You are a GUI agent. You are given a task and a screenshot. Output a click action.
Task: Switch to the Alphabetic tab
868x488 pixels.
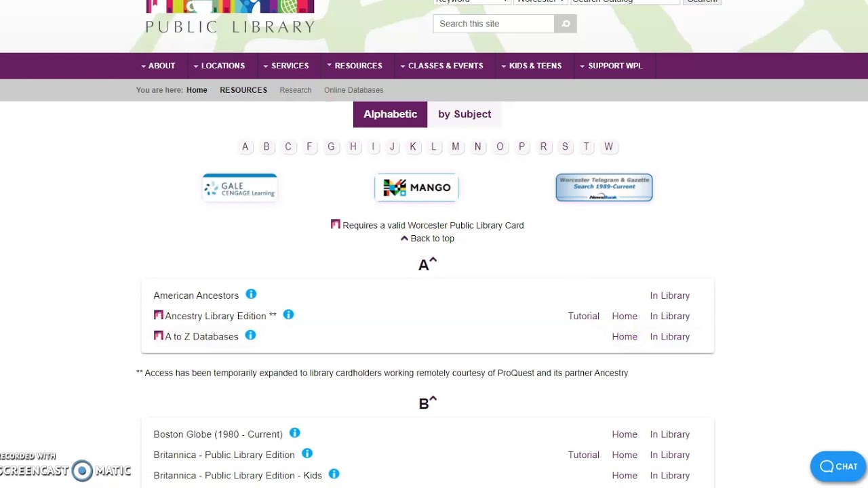point(390,114)
